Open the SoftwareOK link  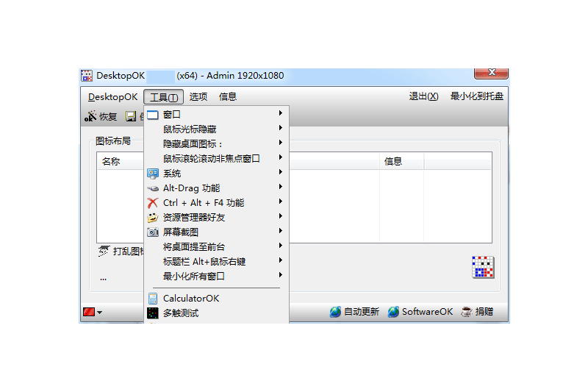[427, 312]
